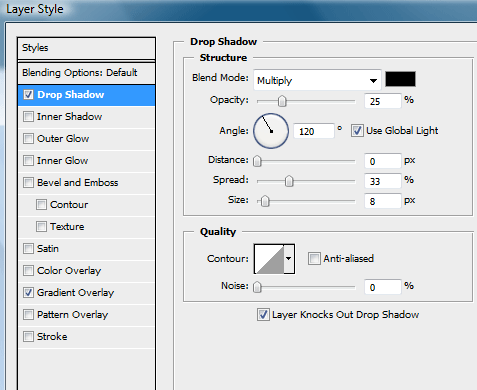Viewport: 477px width, 390px height.
Task: Enable the Inner Glow checkbox
Action: 28,161
